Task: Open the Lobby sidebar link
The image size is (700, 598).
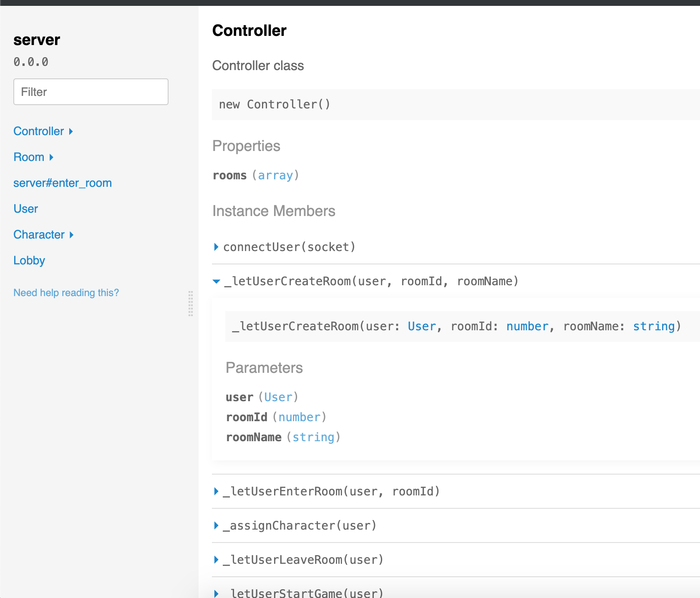Action: pos(29,261)
